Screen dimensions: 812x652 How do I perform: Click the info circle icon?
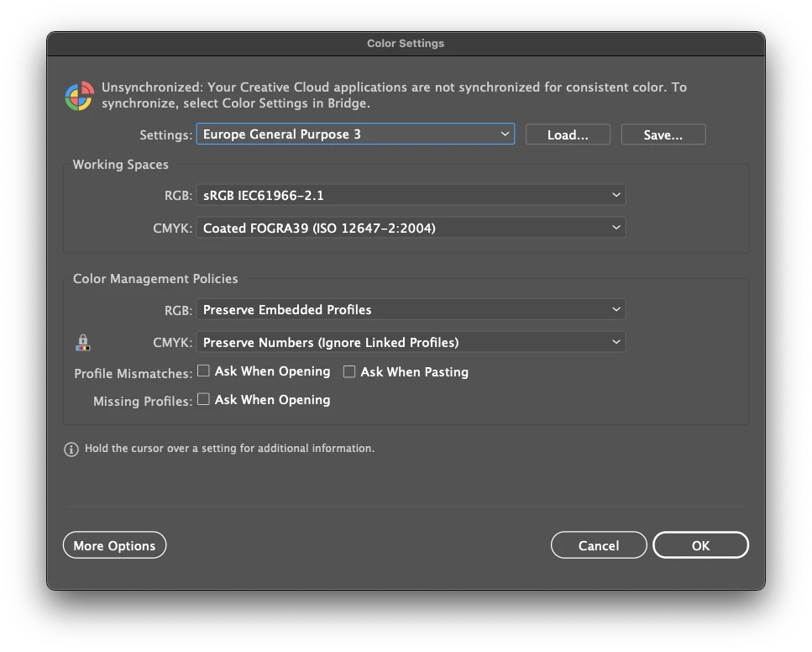click(x=71, y=450)
